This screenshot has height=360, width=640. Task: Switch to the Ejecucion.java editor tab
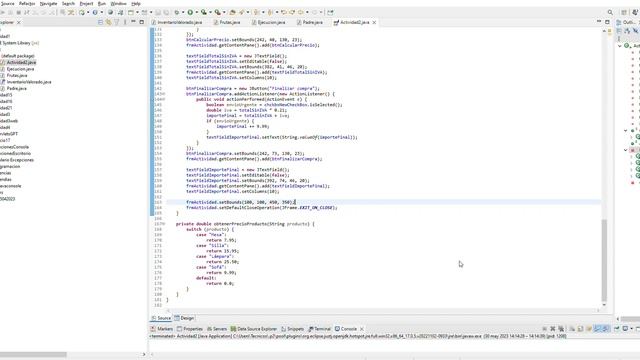pos(269,22)
